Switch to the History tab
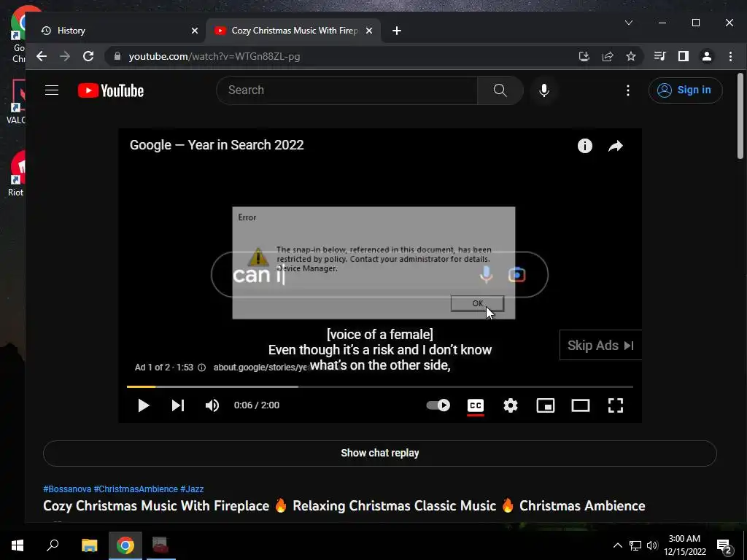 click(115, 31)
